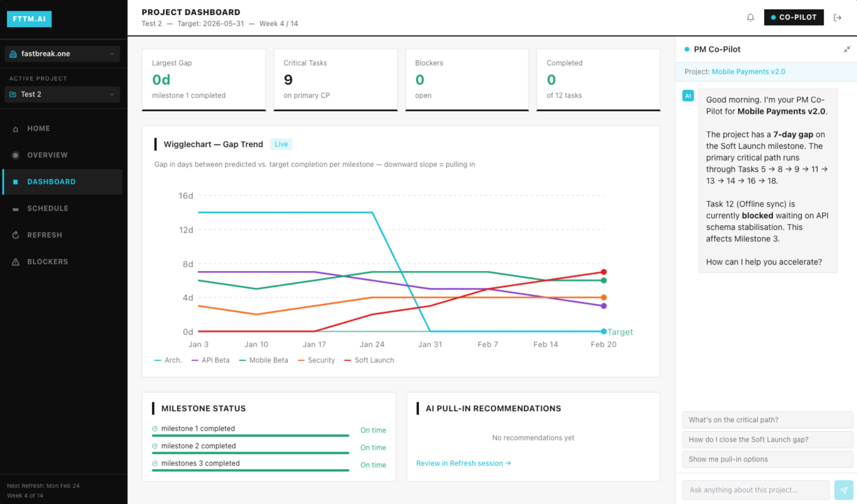This screenshot has height=504, width=857.
Task: Focus the Ask anything about this project field
Action: (x=756, y=490)
